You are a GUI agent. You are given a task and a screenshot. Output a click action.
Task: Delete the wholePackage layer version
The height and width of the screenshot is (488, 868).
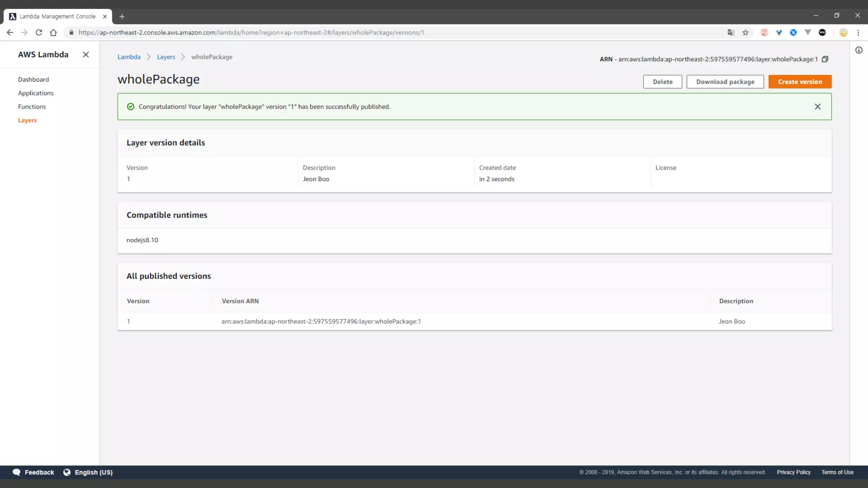tap(662, 82)
